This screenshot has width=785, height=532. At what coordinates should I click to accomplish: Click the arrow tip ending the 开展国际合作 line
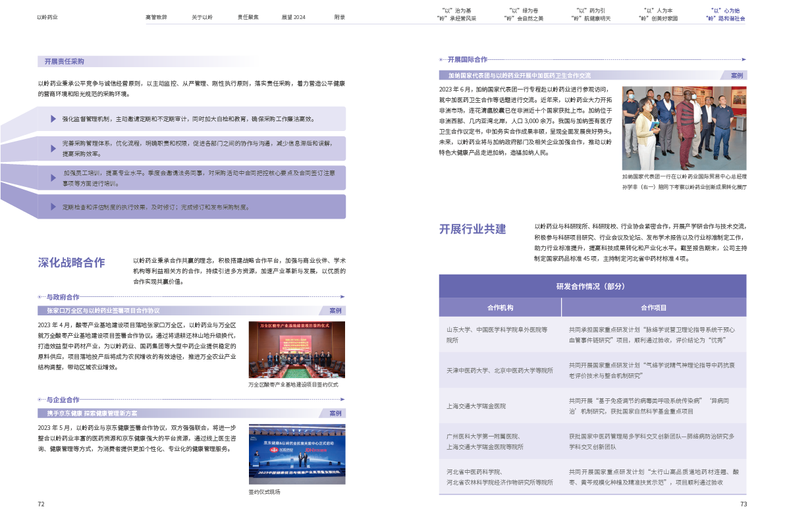coord(744,59)
